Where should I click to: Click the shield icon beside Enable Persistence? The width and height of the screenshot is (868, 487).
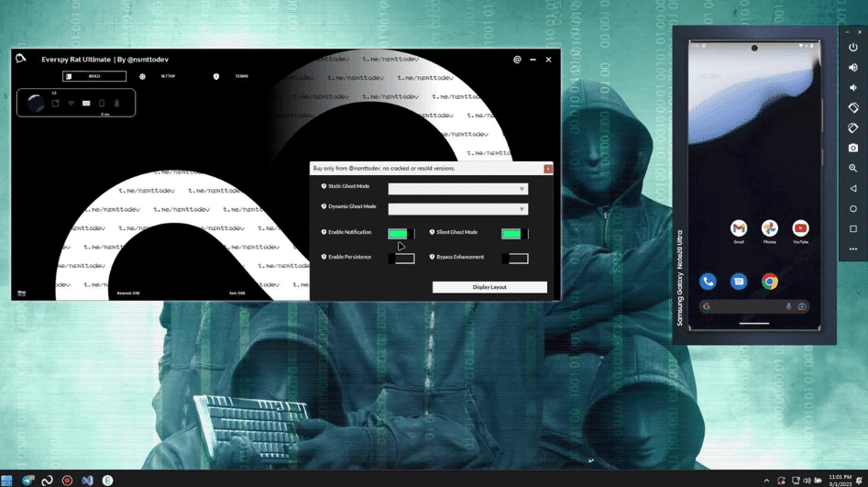tap(324, 257)
